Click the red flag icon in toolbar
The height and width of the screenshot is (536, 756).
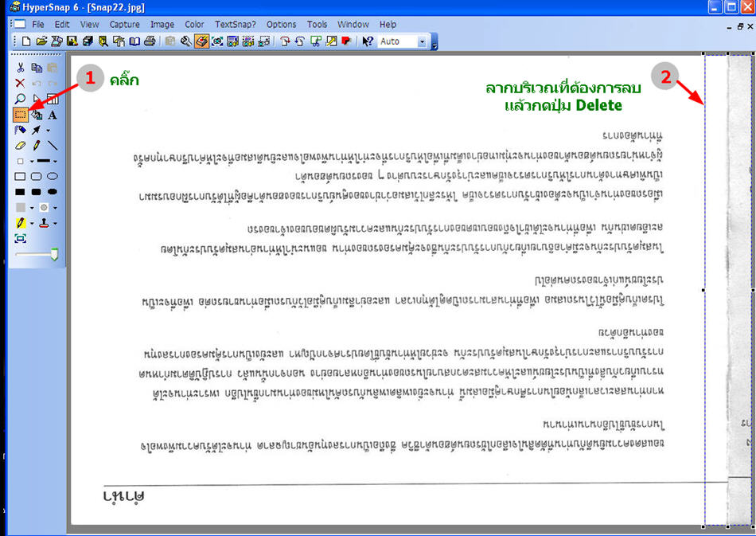point(346,41)
